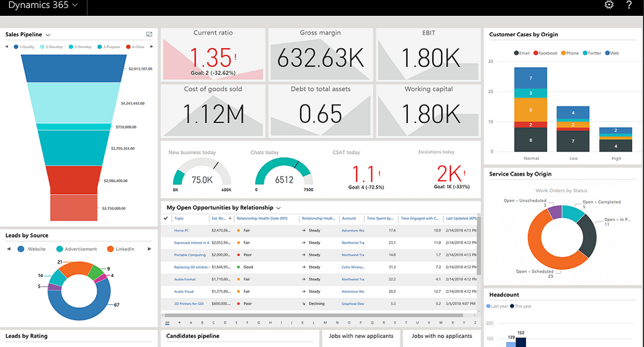The height and width of the screenshot is (347, 644).
Task: Click the red Poor dot in Portable Computing row
Action: pos(239,255)
